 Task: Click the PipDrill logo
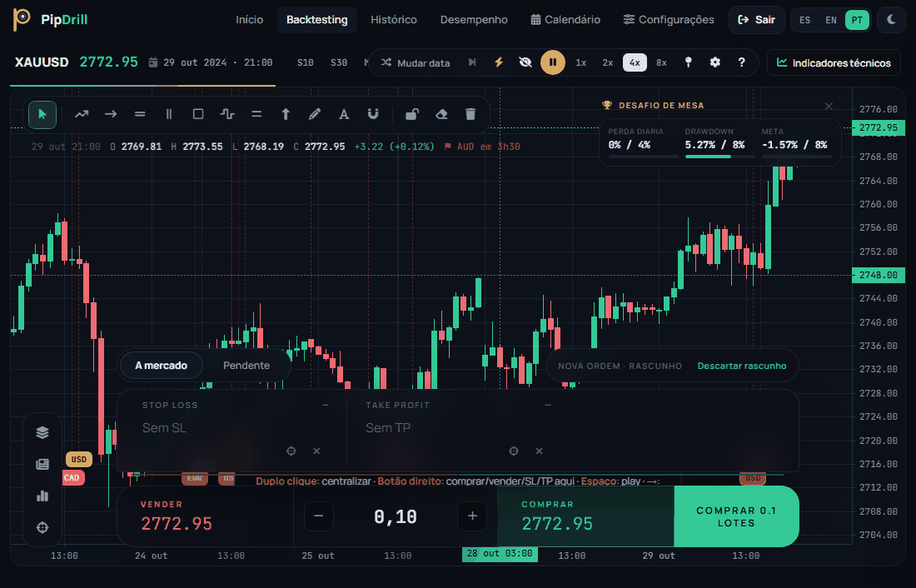tap(50, 20)
